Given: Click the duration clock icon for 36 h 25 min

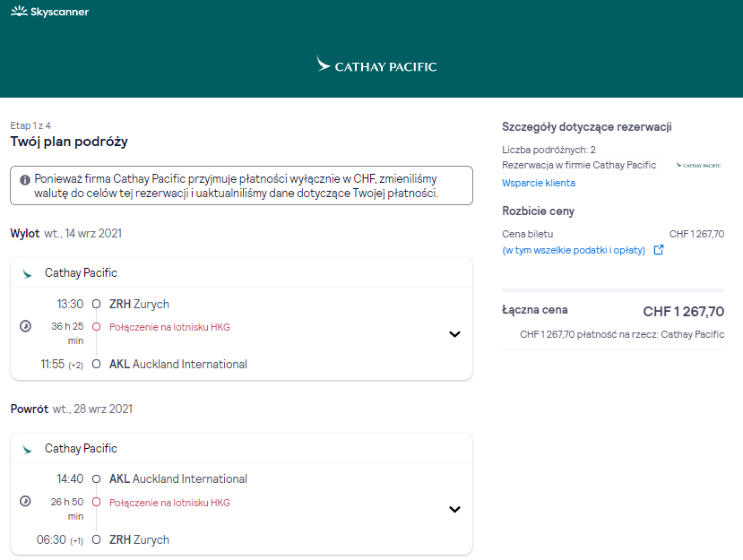Looking at the screenshot, I should 26,326.
